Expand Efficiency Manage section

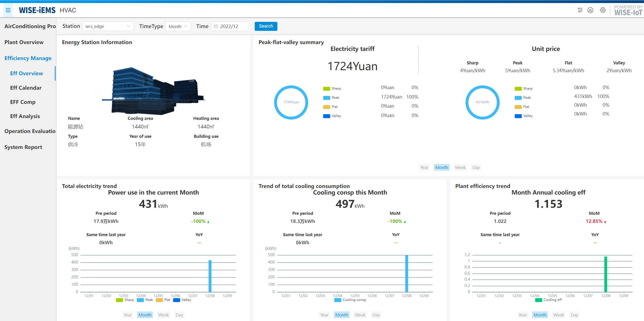(28, 58)
